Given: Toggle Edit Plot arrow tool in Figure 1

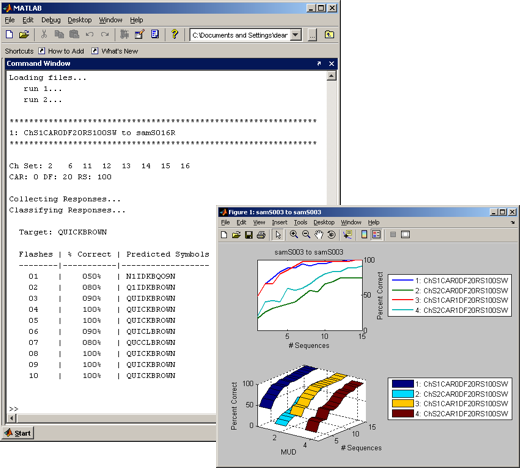Looking at the screenshot, I should tap(277, 235).
